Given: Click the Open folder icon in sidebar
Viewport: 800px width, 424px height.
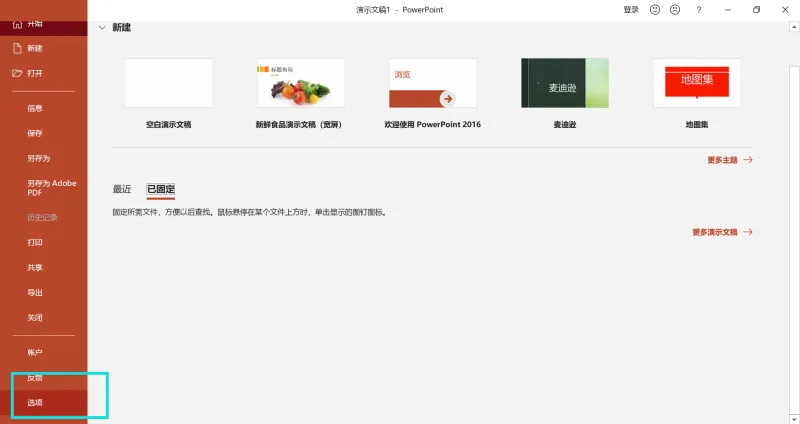Looking at the screenshot, I should pos(17,73).
